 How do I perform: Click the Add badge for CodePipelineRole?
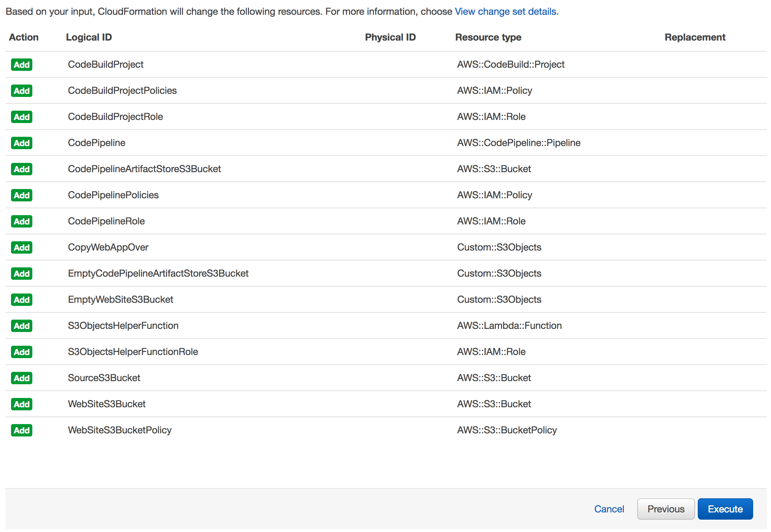(22, 221)
